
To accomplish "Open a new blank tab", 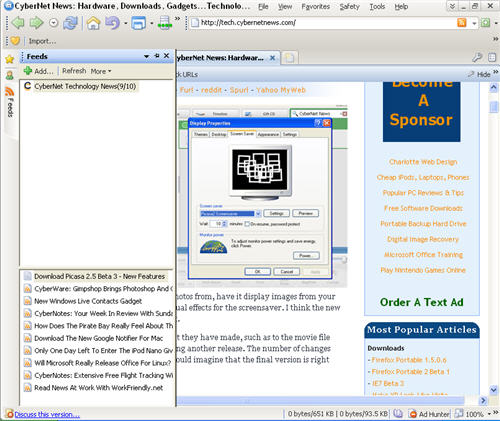I will pyautogui.click(x=289, y=58).
